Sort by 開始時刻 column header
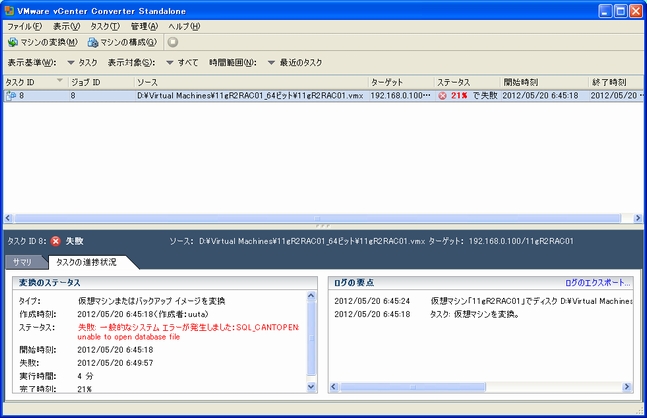 pyautogui.click(x=544, y=82)
